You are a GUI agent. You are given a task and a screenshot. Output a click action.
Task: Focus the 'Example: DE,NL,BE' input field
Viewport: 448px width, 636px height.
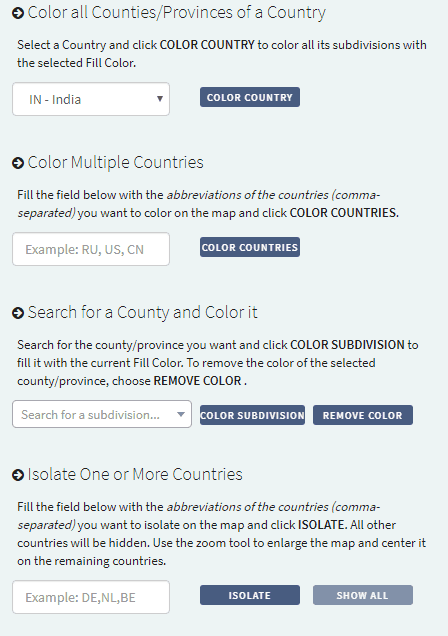91,597
